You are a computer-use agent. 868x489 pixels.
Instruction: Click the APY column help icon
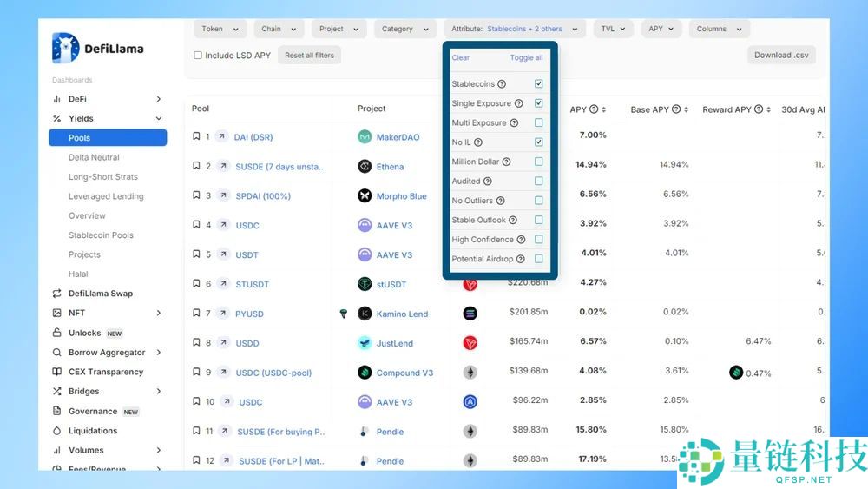(x=594, y=109)
